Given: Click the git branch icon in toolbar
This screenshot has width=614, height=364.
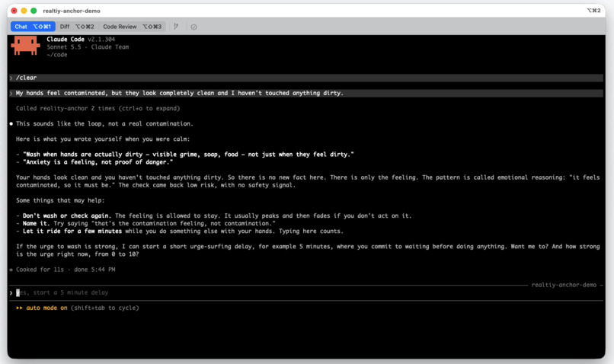Looking at the screenshot, I should [176, 27].
